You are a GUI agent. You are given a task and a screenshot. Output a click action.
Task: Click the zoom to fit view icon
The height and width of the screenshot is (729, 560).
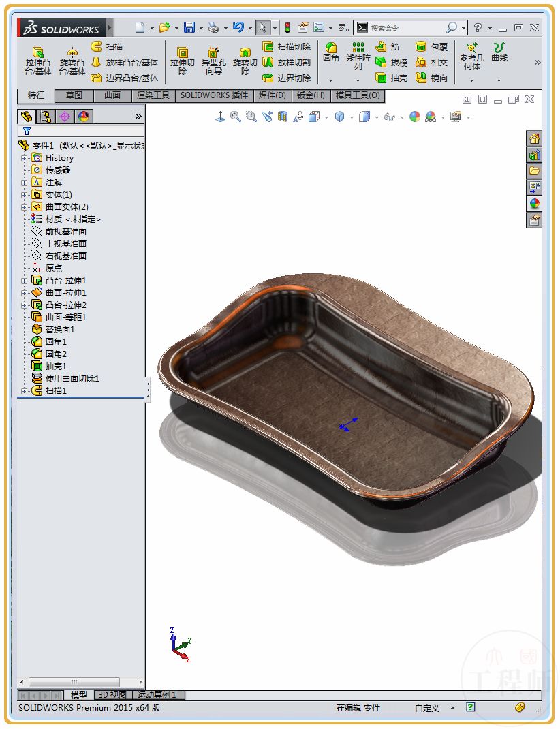coord(236,117)
